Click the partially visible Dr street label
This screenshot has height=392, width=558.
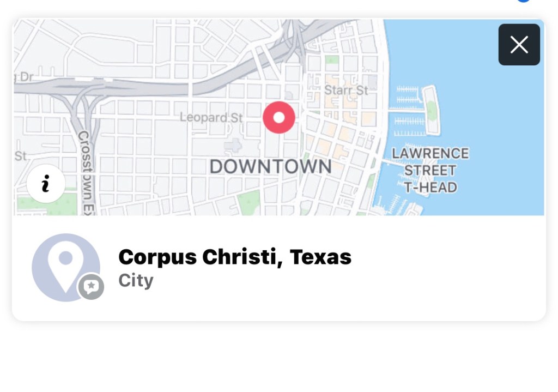tap(23, 77)
